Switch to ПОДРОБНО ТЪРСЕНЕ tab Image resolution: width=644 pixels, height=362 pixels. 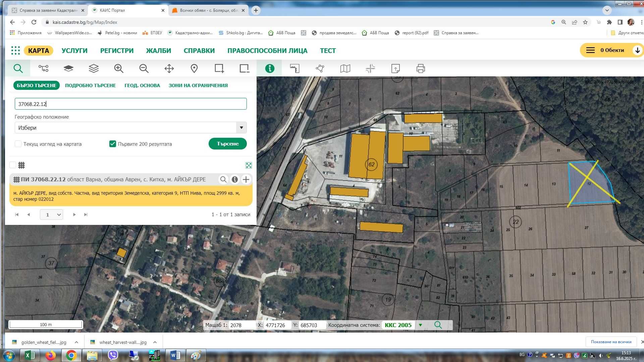click(x=90, y=85)
